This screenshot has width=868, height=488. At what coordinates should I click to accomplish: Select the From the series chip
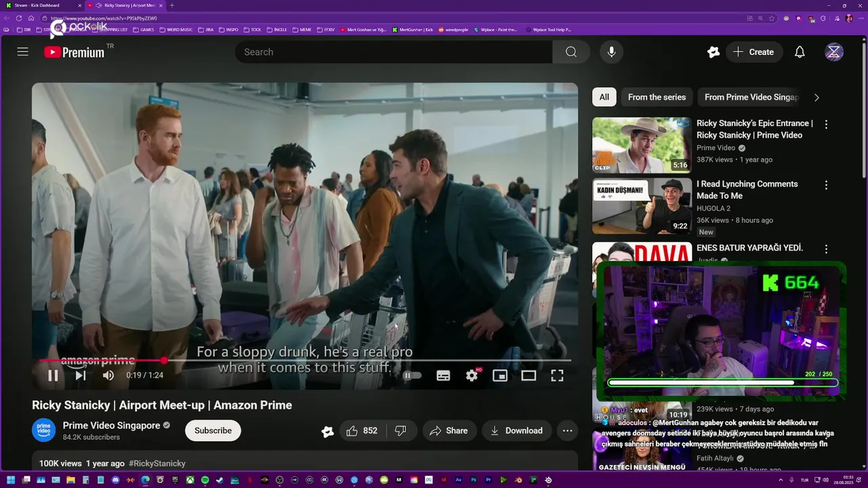656,97
